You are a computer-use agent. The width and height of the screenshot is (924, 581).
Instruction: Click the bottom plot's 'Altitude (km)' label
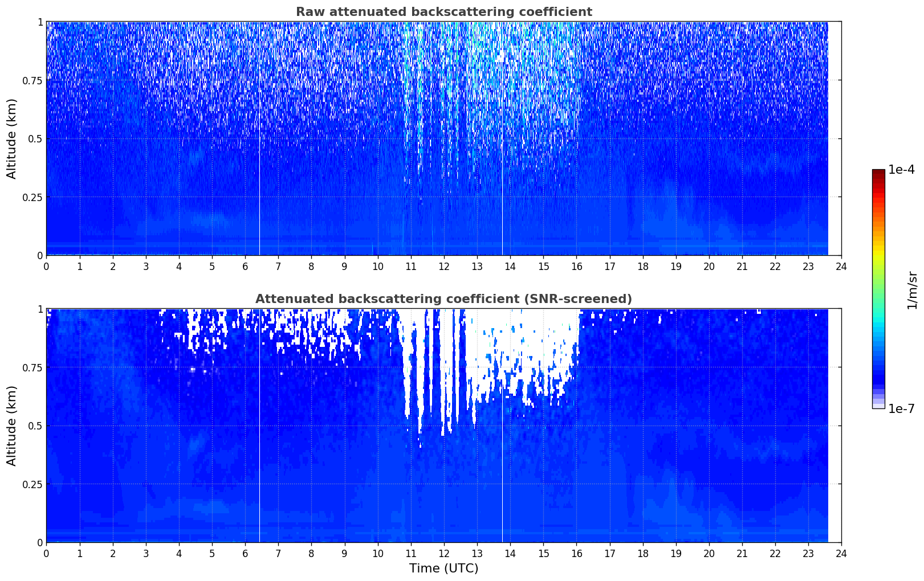pyautogui.click(x=12, y=425)
